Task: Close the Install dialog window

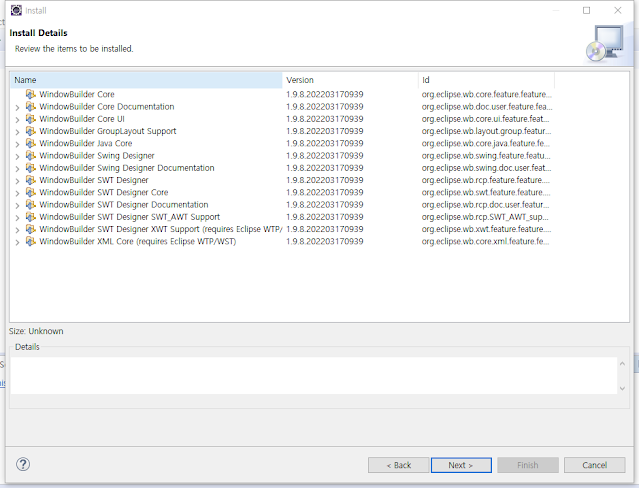Action: (618, 10)
